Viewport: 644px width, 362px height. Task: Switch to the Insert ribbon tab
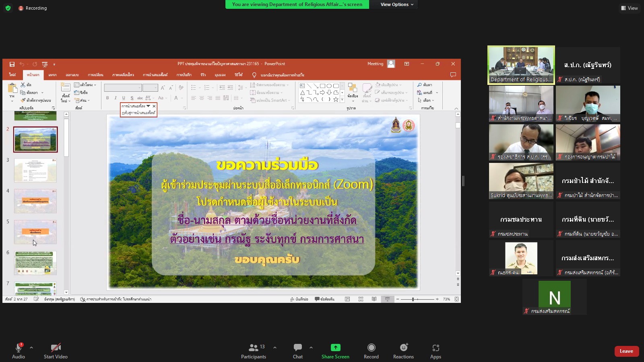(52, 75)
